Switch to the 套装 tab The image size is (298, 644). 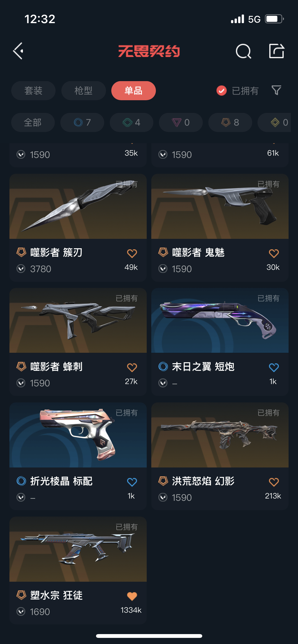coord(33,91)
